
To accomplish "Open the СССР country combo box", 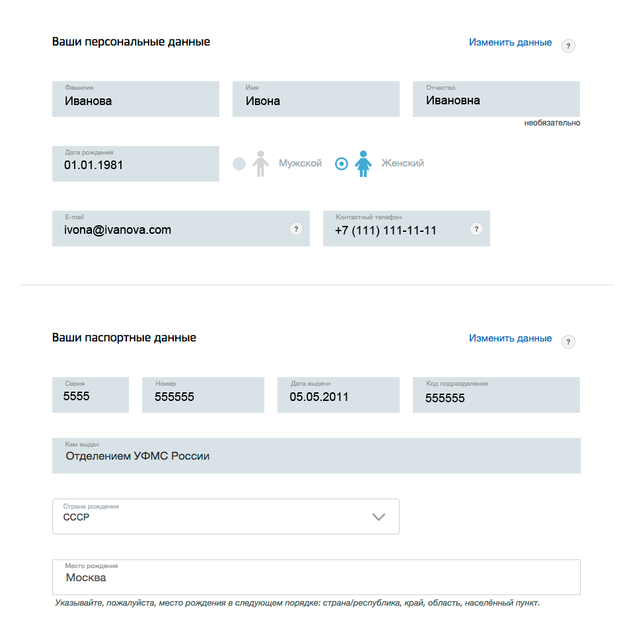I will [226, 516].
